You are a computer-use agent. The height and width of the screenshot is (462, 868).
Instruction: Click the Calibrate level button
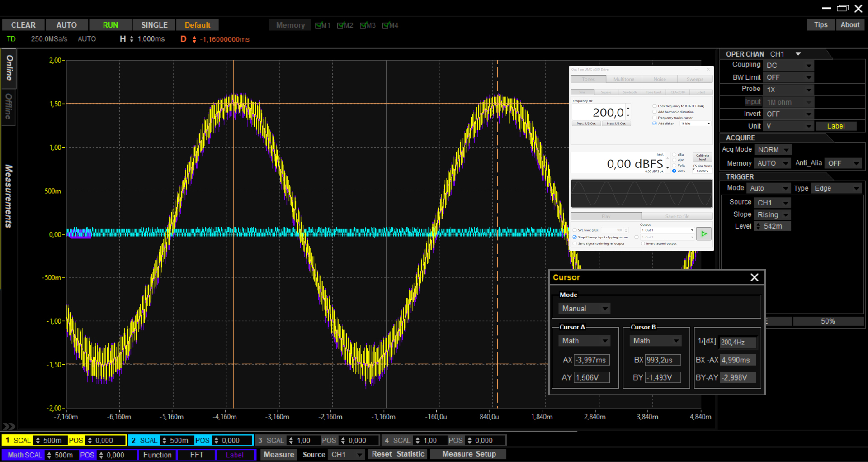pos(703,157)
